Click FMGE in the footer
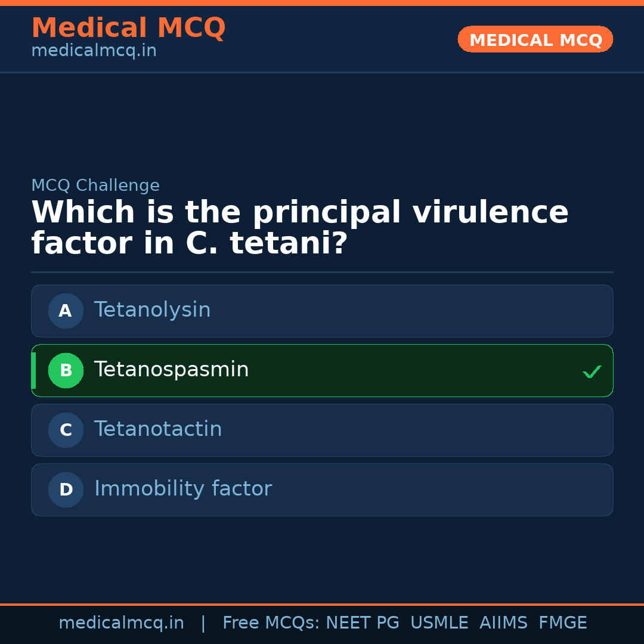 click(x=562, y=623)
